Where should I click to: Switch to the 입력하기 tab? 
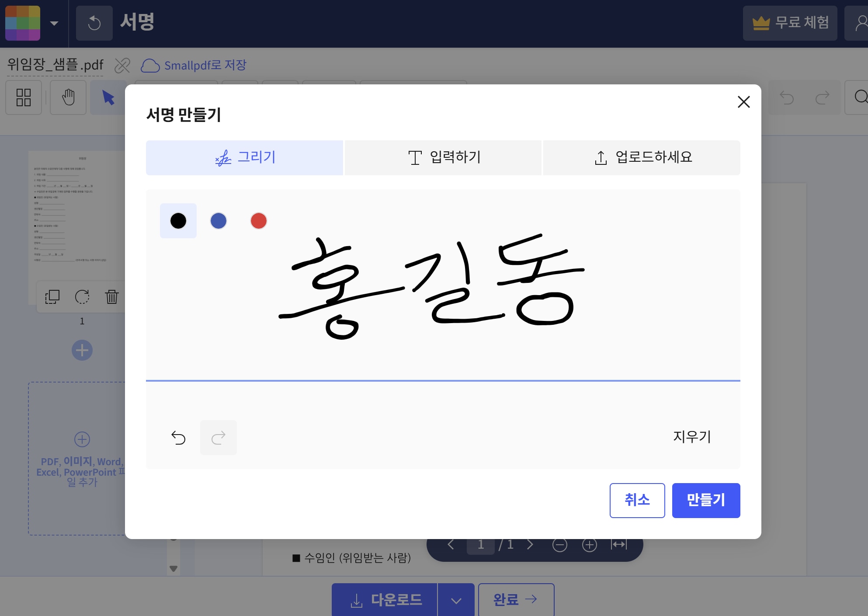443,157
